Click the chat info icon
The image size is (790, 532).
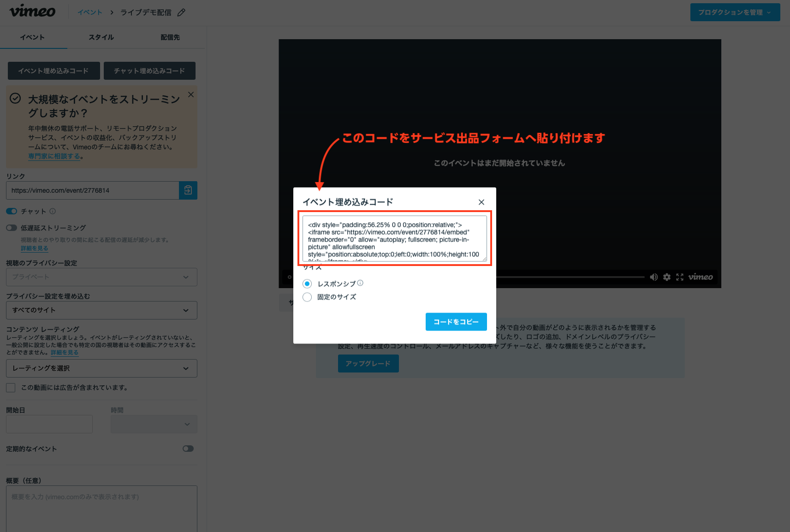(53, 211)
